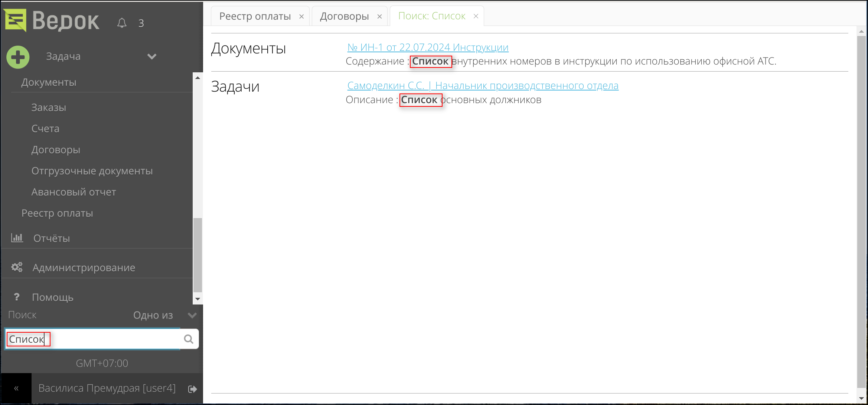
Task: Select Реестр оплаты from sidebar menu
Action: pyautogui.click(x=57, y=213)
